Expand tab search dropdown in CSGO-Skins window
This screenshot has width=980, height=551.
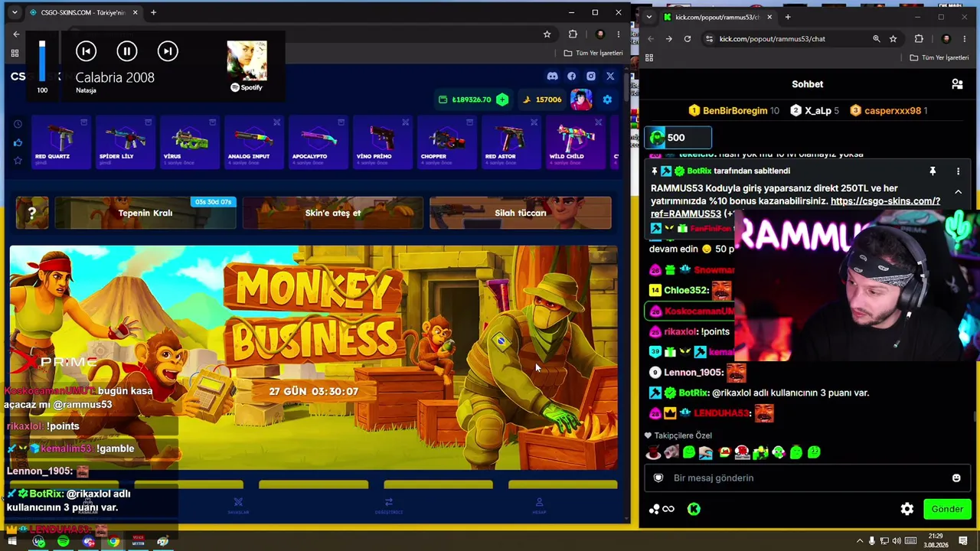pyautogui.click(x=14, y=12)
